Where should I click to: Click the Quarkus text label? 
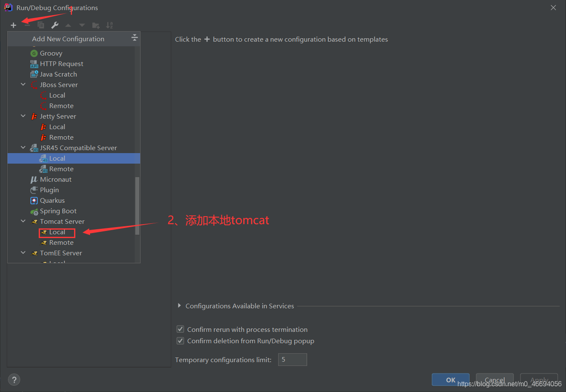tap(52, 201)
